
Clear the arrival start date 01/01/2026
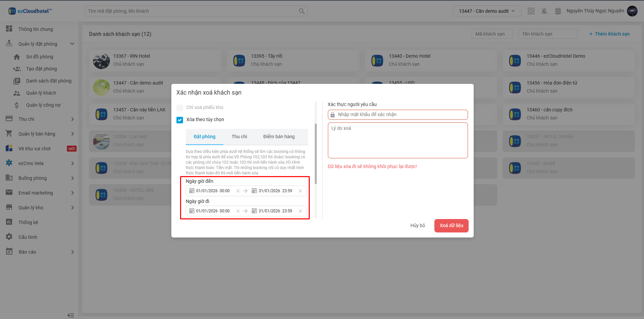tap(238, 191)
